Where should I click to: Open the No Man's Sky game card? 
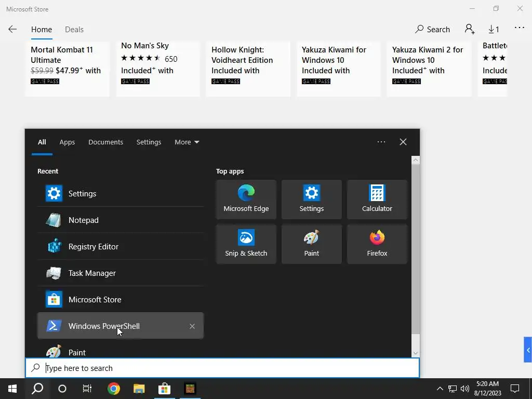tap(158, 69)
